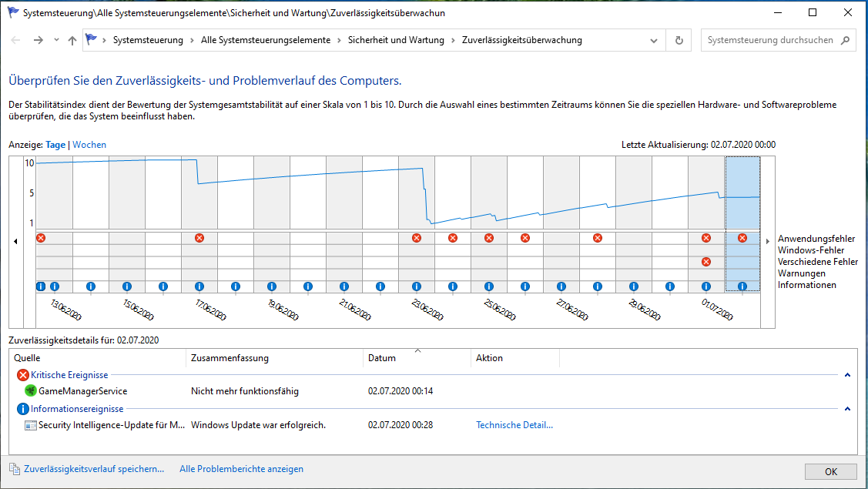This screenshot has width=868, height=489.
Task: Switch the chart view to Tage
Action: (x=55, y=145)
